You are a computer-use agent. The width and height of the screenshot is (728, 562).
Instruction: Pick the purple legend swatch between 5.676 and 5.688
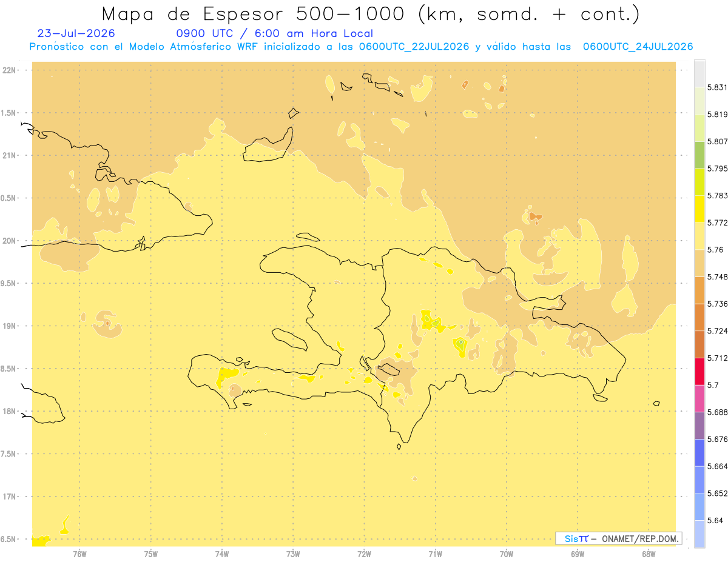coord(699,426)
